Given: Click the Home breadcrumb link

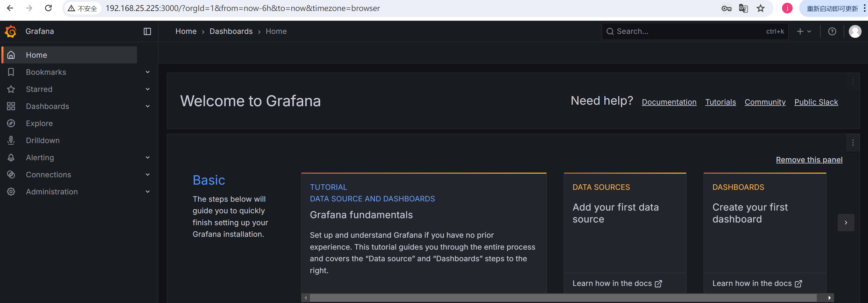Looking at the screenshot, I should (x=186, y=31).
